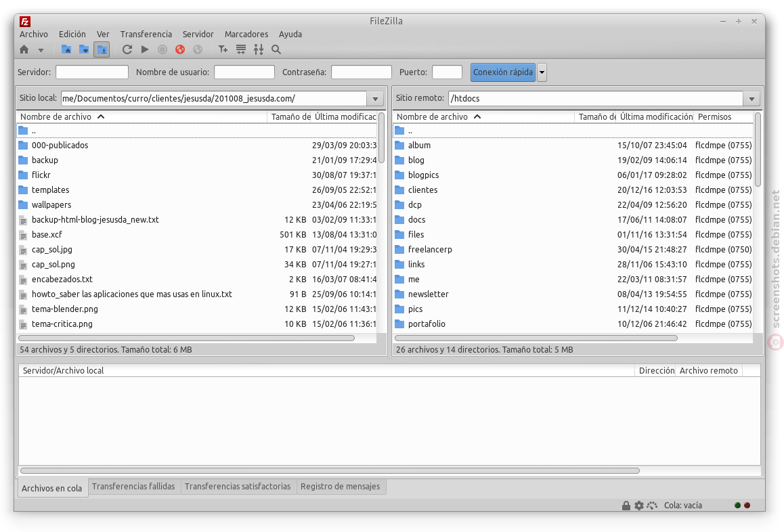Open transfer settings gear in status bar
The width and height of the screenshot is (784, 532).
click(x=639, y=506)
